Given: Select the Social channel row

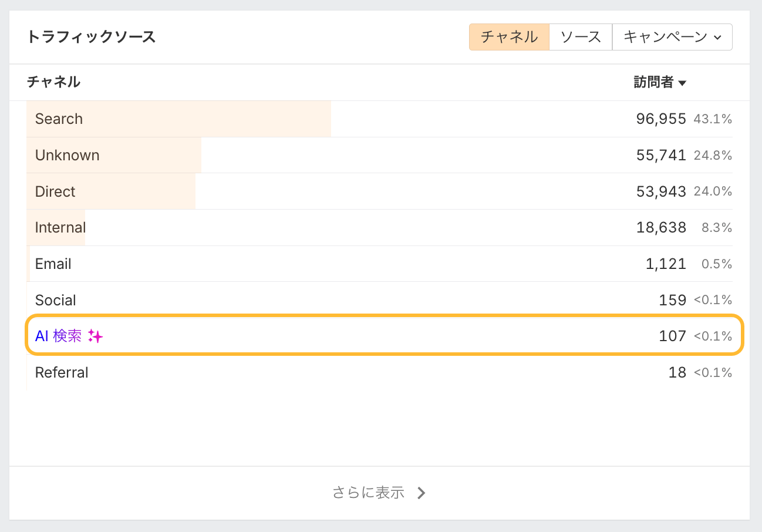Looking at the screenshot, I should (55, 300).
